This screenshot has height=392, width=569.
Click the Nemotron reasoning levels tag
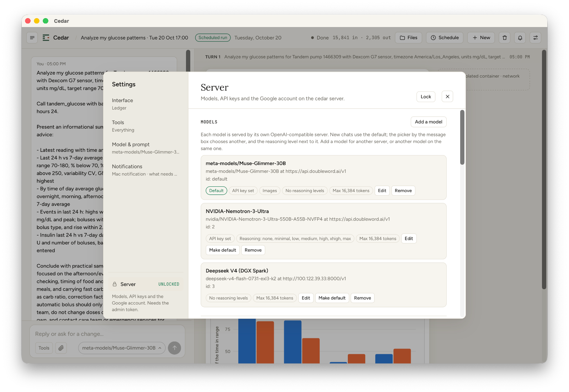pyautogui.click(x=295, y=239)
